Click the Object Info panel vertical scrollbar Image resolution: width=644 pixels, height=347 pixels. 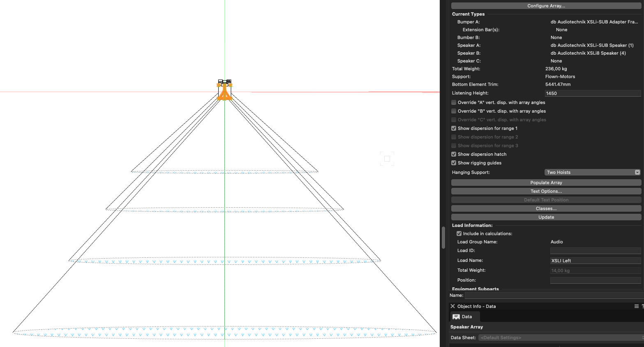(x=443, y=238)
